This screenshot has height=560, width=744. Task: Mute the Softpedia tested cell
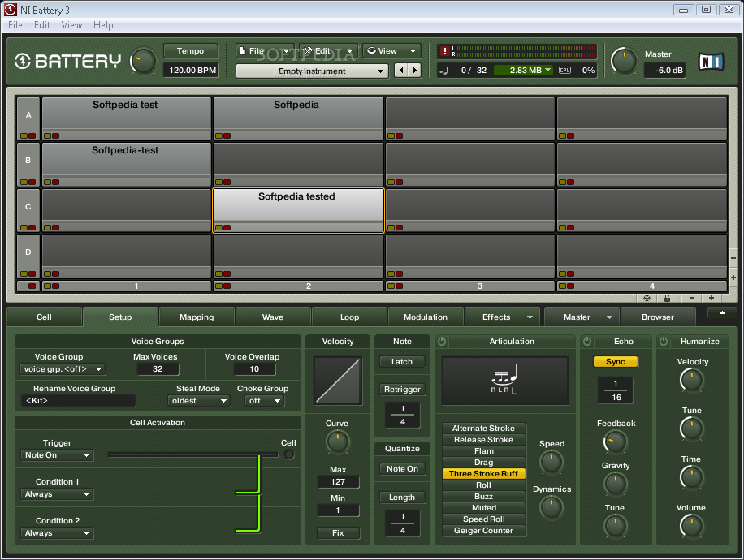[227, 227]
